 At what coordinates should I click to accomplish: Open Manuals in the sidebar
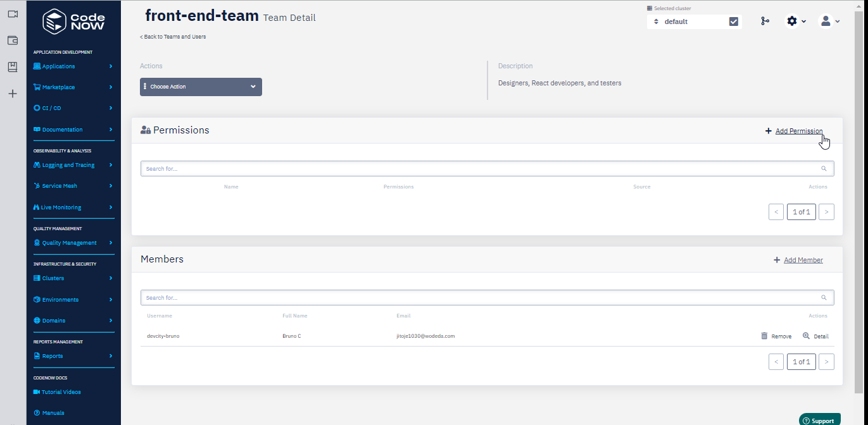pyautogui.click(x=53, y=413)
